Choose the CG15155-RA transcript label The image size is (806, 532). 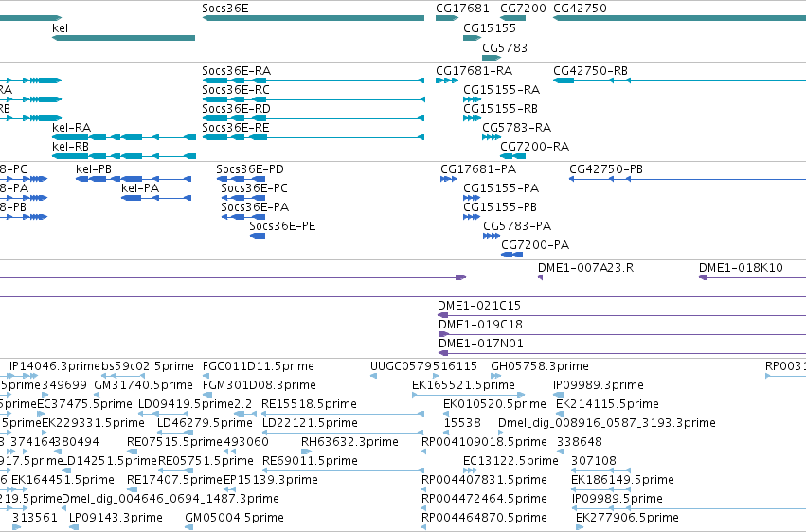[502, 89]
